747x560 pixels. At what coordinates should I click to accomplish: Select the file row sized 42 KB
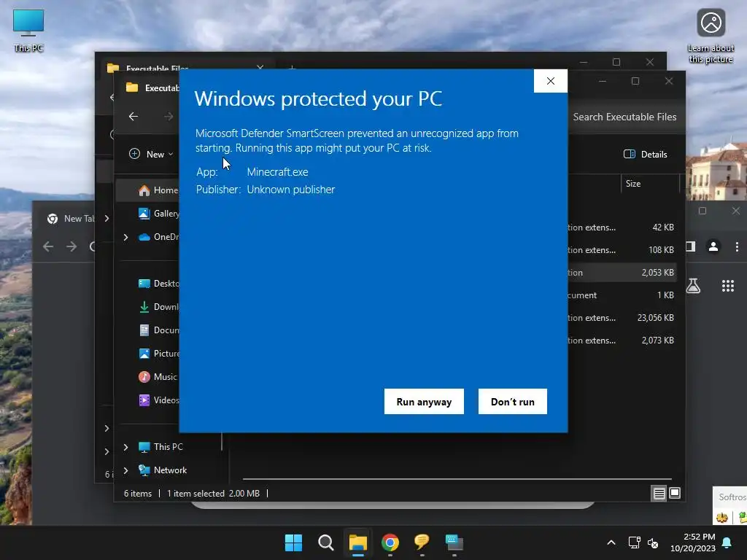(622, 227)
